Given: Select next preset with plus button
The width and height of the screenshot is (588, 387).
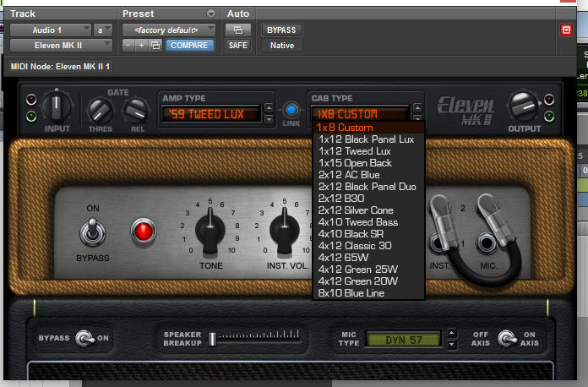Looking at the screenshot, I should tap(141, 46).
